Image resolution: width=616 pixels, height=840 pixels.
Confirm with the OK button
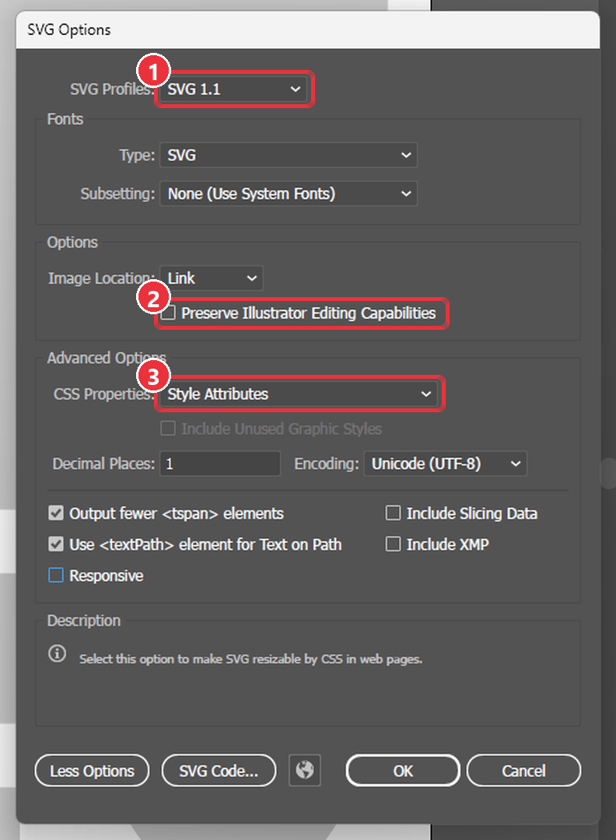[403, 771]
